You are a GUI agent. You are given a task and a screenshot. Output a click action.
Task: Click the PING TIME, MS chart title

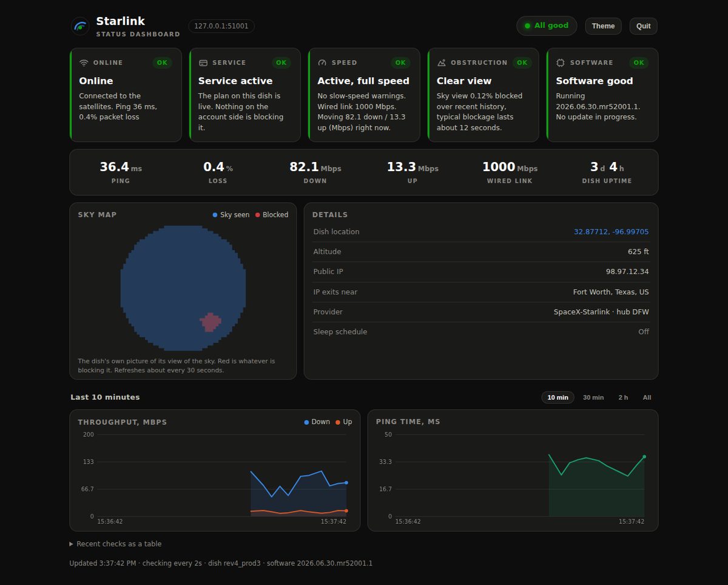click(408, 422)
